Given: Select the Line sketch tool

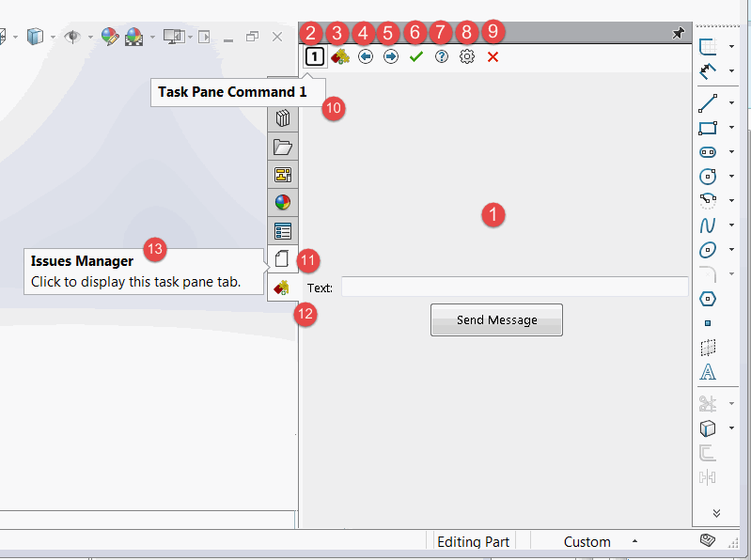Looking at the screenshot, I should pyautogui.click(x=708, y=103).
